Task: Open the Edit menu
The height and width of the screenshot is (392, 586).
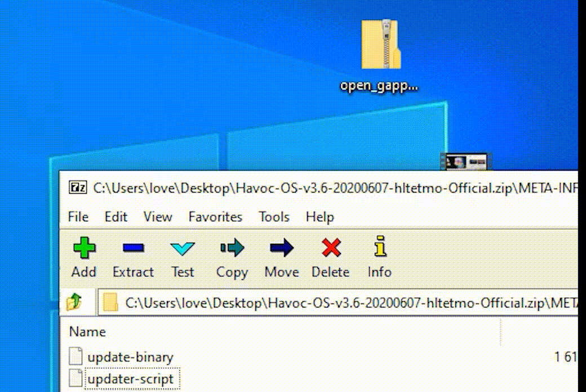Action: pyautogui.click(x=116, y=217)
